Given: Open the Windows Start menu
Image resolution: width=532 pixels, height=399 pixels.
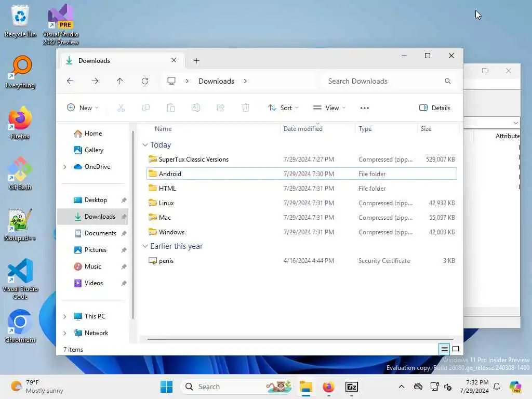Looking at the screenshot, I should click(166, 387).
